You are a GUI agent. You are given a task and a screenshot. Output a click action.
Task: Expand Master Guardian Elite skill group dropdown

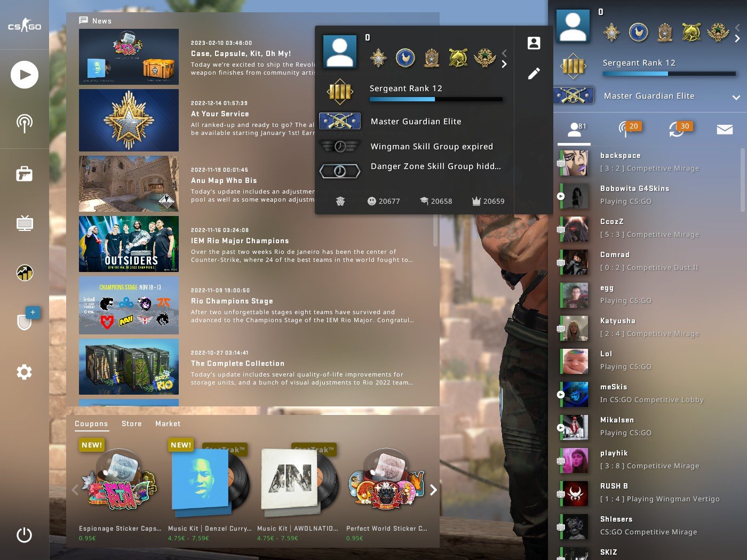pos(736,97)
